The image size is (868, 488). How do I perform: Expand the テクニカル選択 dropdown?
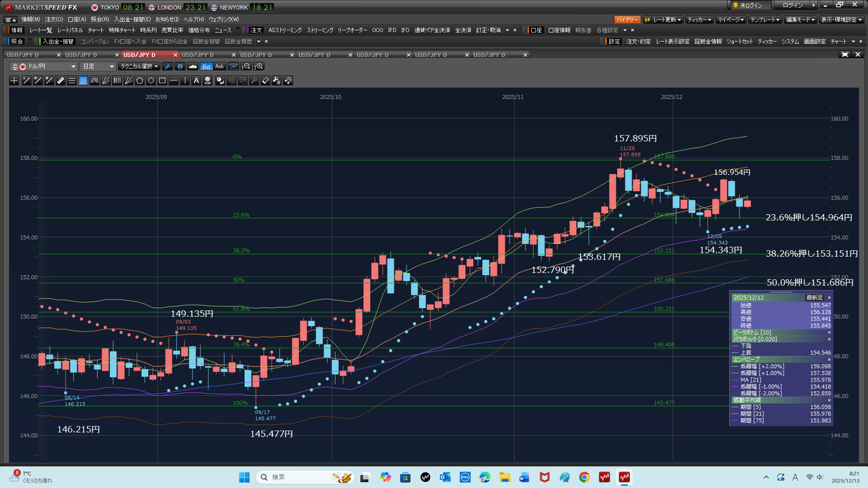[139, 66]
